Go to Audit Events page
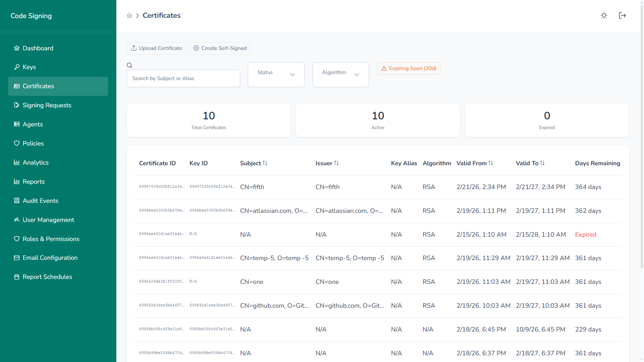 [40, 201]
